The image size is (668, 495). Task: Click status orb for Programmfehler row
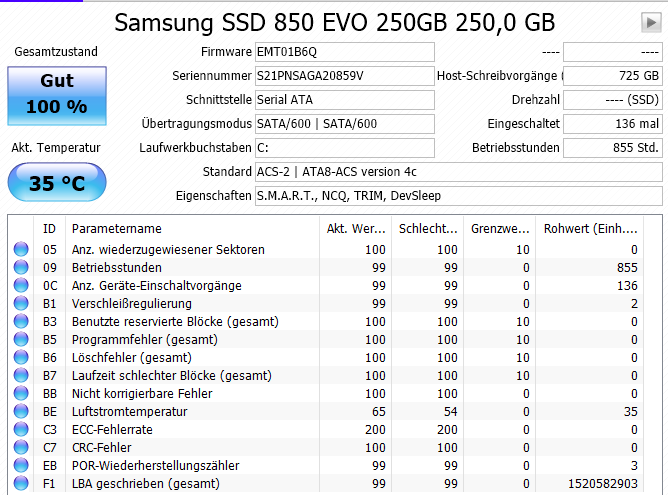pos(21,339)
